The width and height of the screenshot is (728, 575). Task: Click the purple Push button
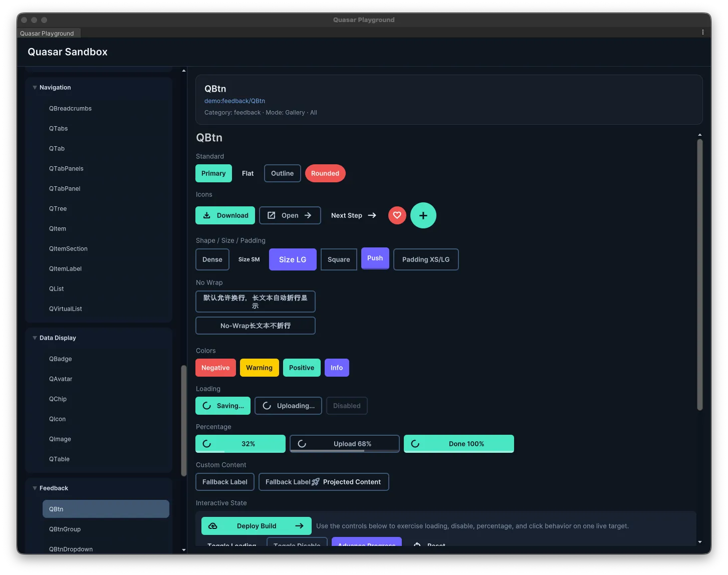coord(375,258)
